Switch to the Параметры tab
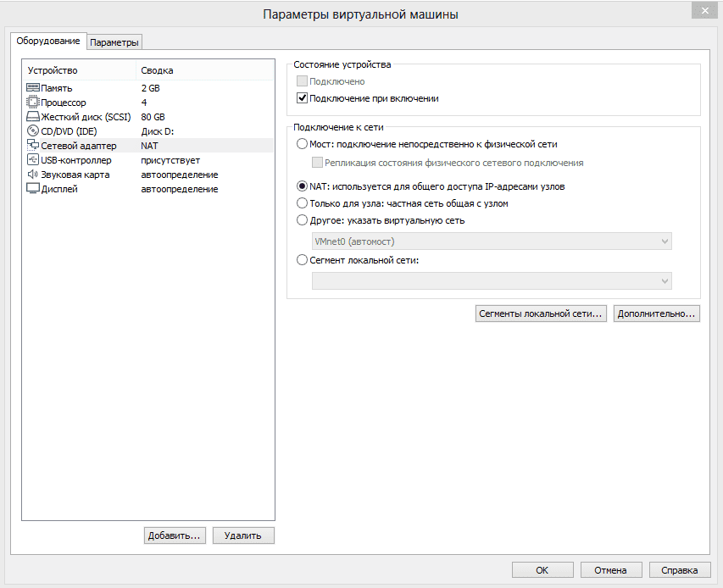 114,42
